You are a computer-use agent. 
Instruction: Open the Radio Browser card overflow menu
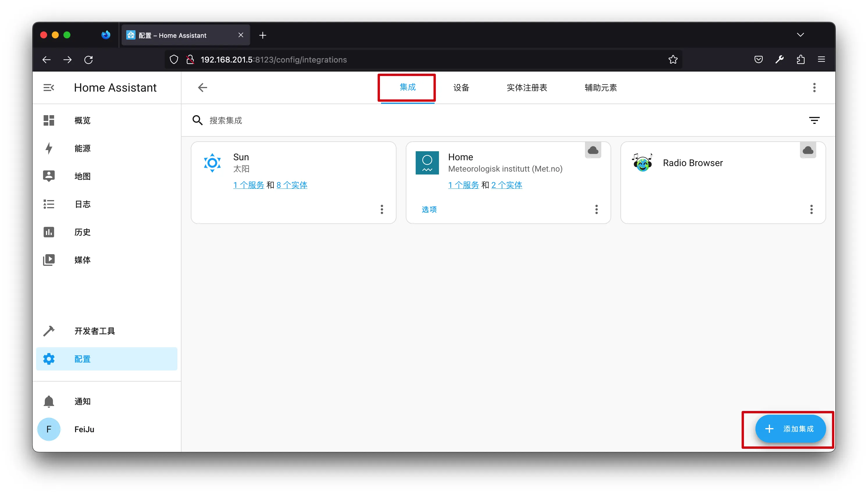tap(811, 209)
